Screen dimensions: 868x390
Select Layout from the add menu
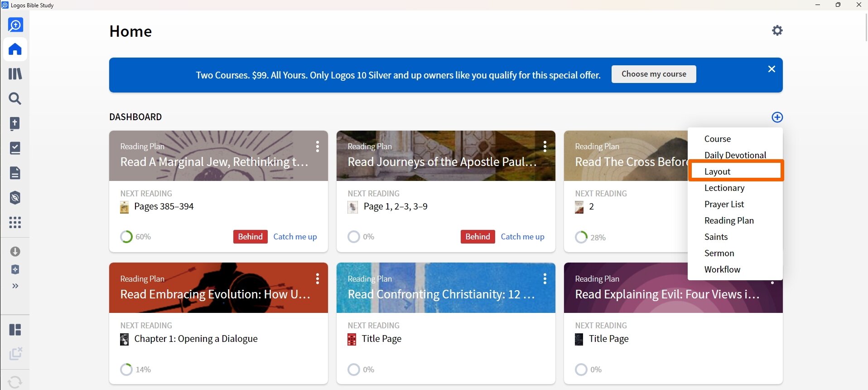coord(735,171)
